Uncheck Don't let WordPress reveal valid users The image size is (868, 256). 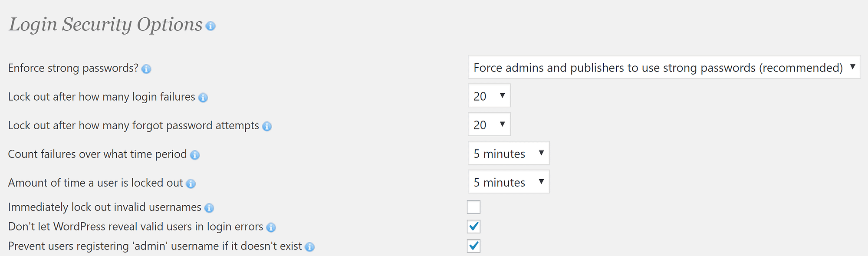pos(473,226)
